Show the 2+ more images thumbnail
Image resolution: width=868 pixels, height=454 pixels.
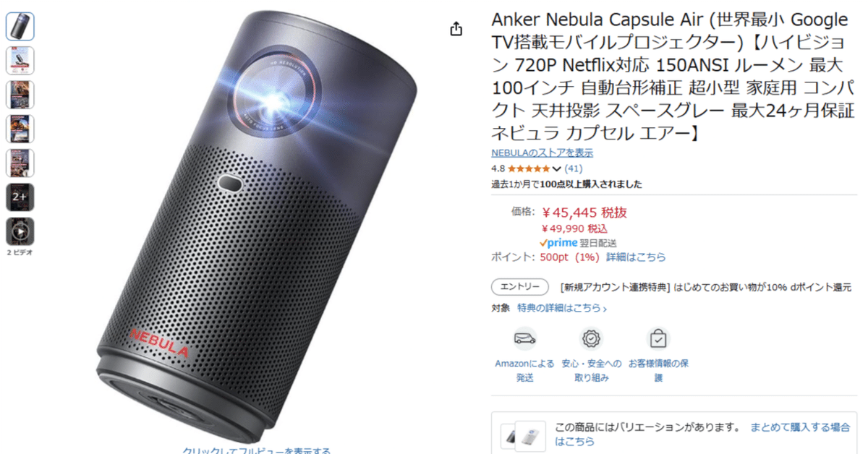[x=20, y=197]
